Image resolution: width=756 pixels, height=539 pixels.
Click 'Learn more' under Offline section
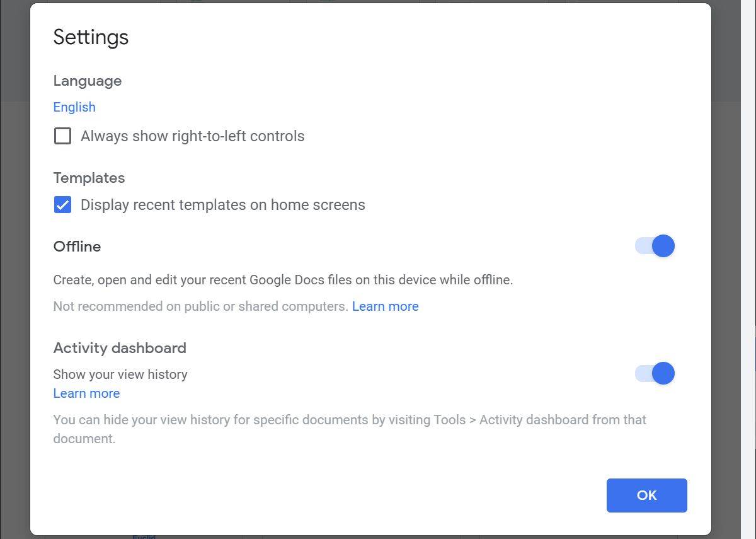[385, 306]
